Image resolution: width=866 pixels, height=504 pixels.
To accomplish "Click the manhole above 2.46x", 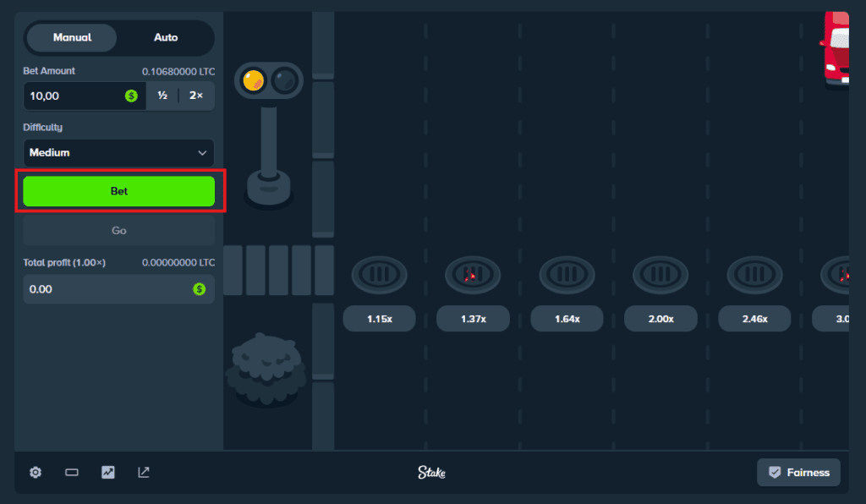I will coord(754,275).
